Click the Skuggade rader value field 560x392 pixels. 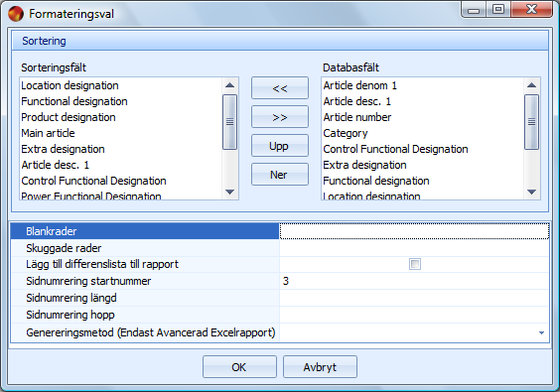(x=414, y=248)
